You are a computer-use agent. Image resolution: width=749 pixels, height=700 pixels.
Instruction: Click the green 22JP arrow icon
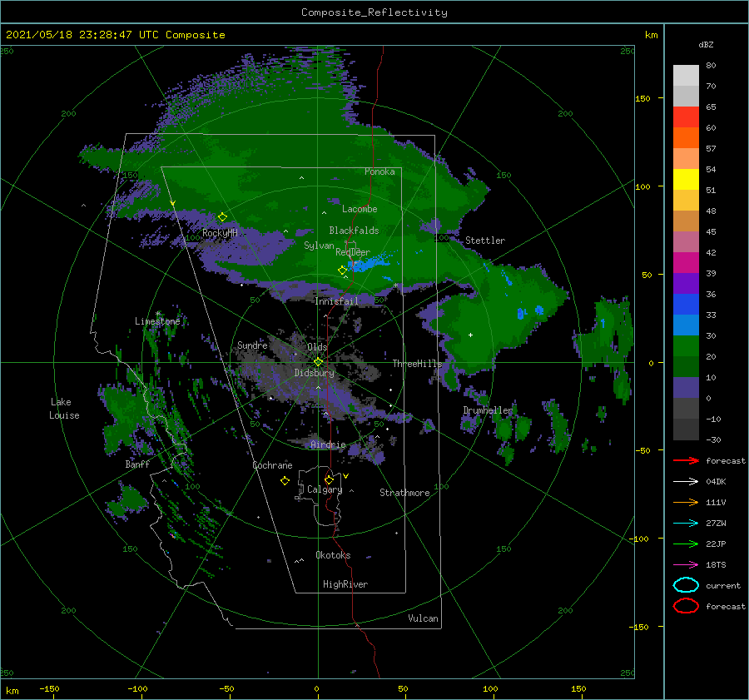pyautogui.click(x=686, y=544)
